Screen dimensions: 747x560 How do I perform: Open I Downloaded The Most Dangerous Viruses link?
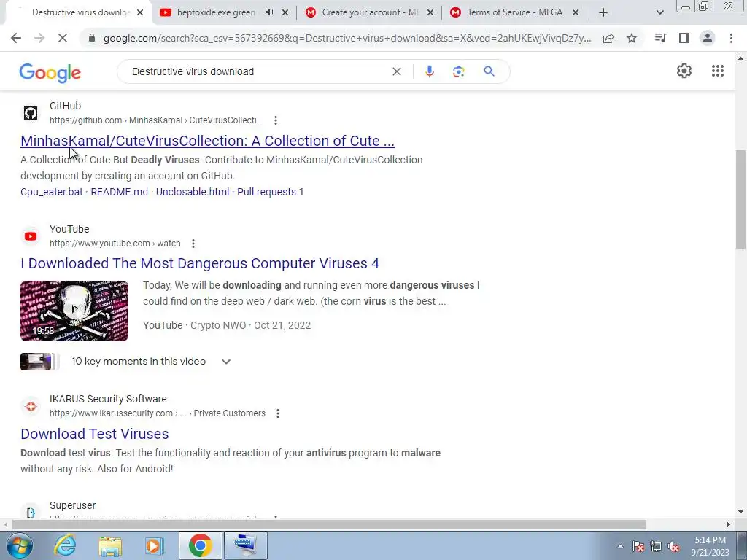click(200, 263)
